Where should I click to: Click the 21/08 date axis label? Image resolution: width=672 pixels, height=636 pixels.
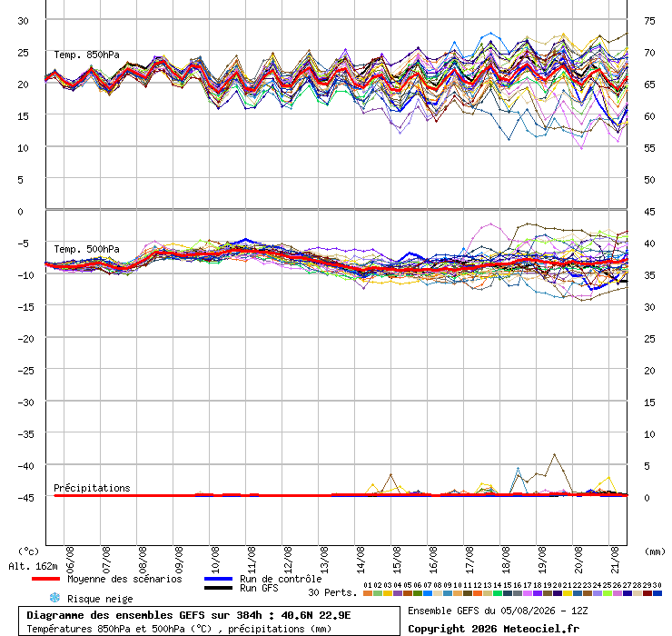615,560
